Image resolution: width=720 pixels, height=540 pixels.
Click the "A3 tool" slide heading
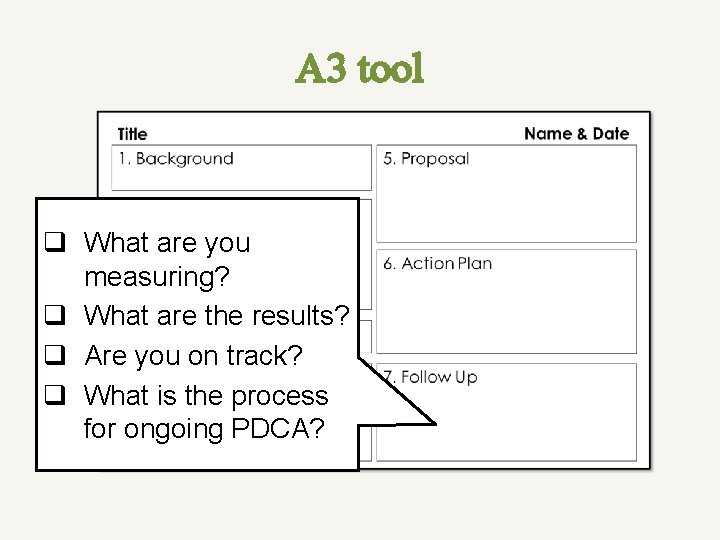coord(360,69)
